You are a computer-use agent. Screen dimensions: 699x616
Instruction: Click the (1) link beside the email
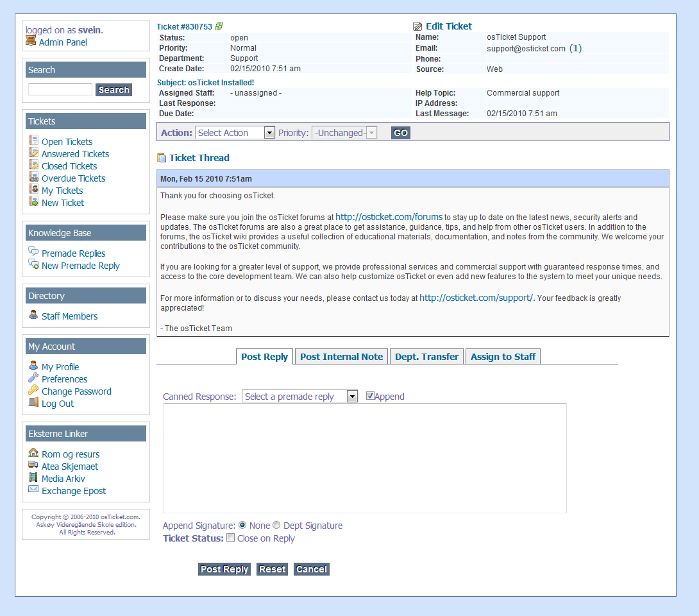click(x=575, y=48)
